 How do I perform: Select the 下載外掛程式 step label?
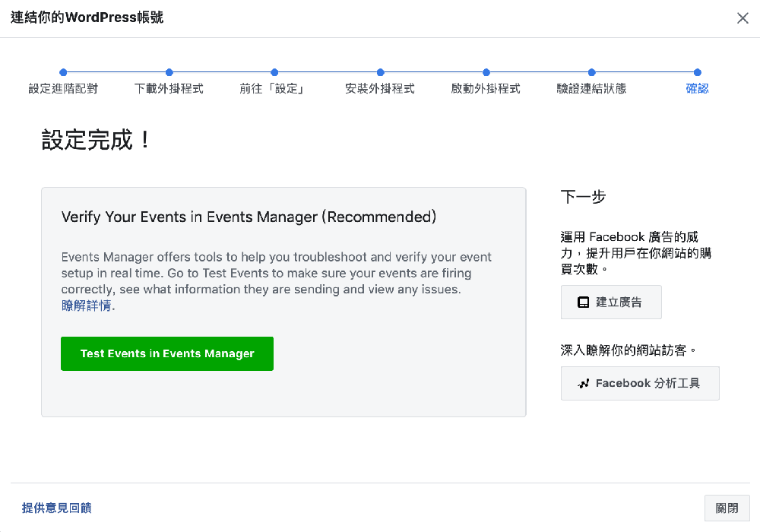point(169,89)
